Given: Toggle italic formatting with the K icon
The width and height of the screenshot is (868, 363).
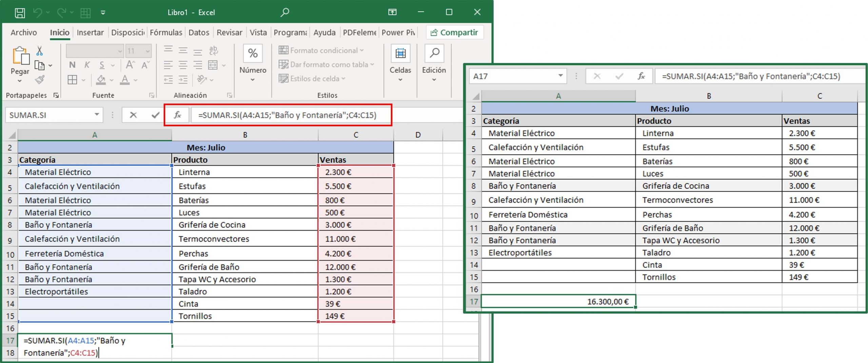Looking at the screenshot, I should (87, 65).
